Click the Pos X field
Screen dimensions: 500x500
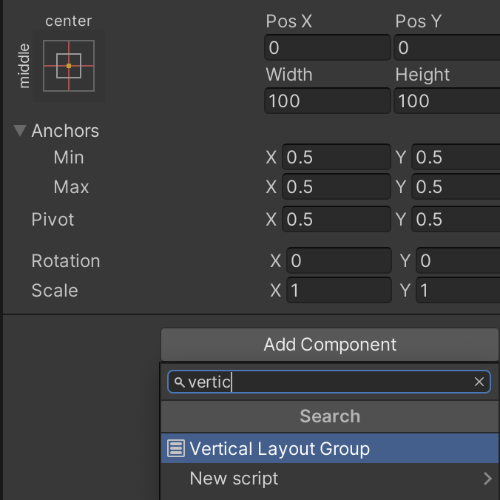pyautogui.click(x=327, y=47)
